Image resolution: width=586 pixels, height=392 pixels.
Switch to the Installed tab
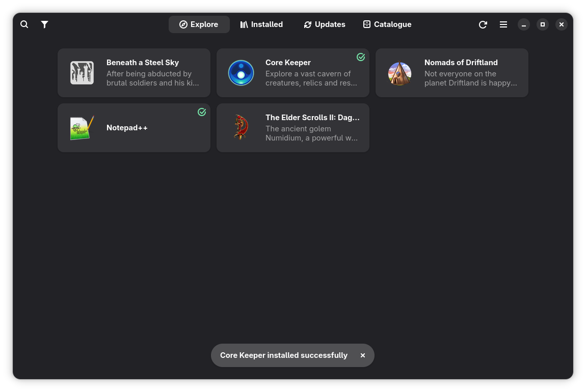point(261,24)
